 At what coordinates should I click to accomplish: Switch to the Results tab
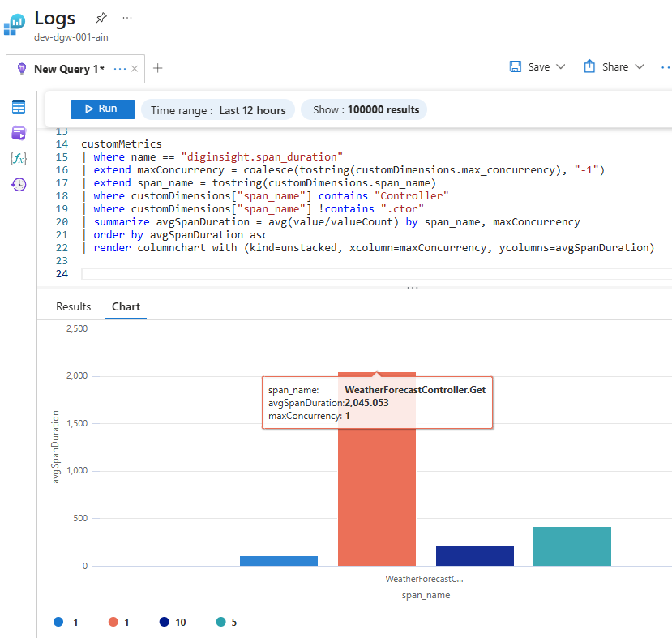point(73,306)
